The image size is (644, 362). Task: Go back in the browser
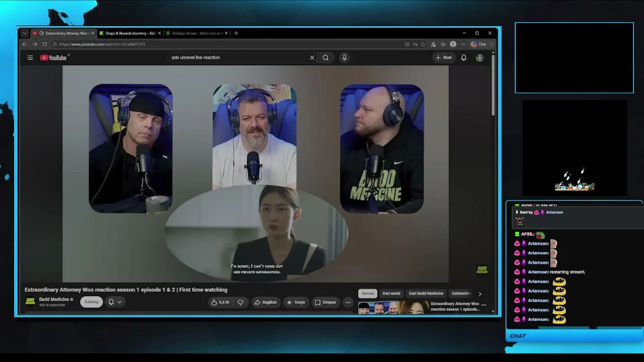click(25, 44)
